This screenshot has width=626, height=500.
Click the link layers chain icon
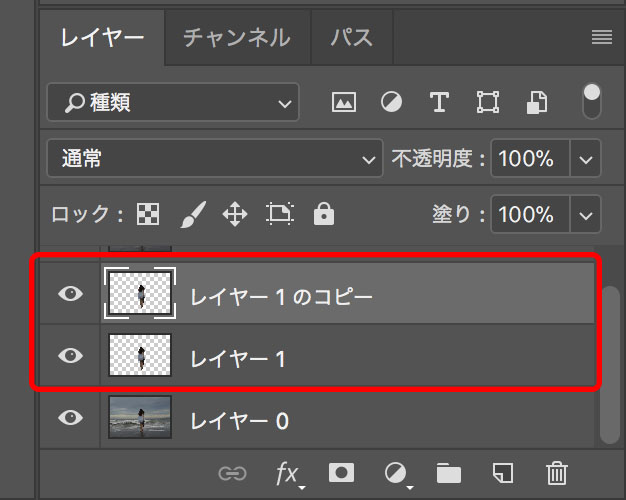point(232,474)
